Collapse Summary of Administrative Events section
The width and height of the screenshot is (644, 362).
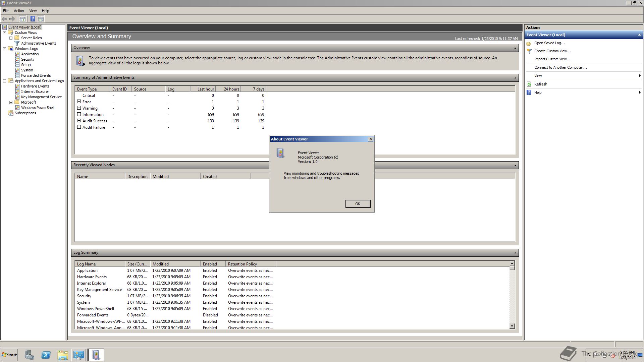(515, 78)
